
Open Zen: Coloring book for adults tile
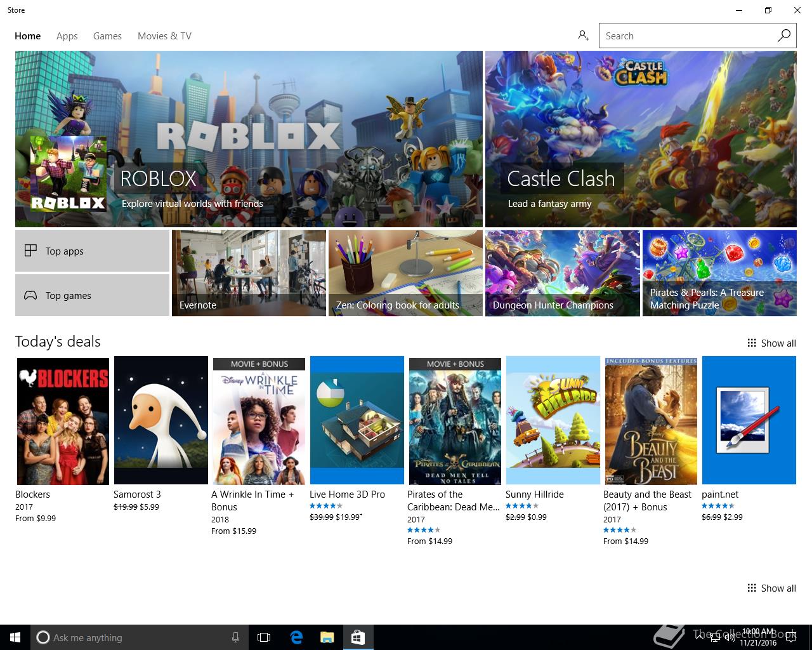point(405,273)
